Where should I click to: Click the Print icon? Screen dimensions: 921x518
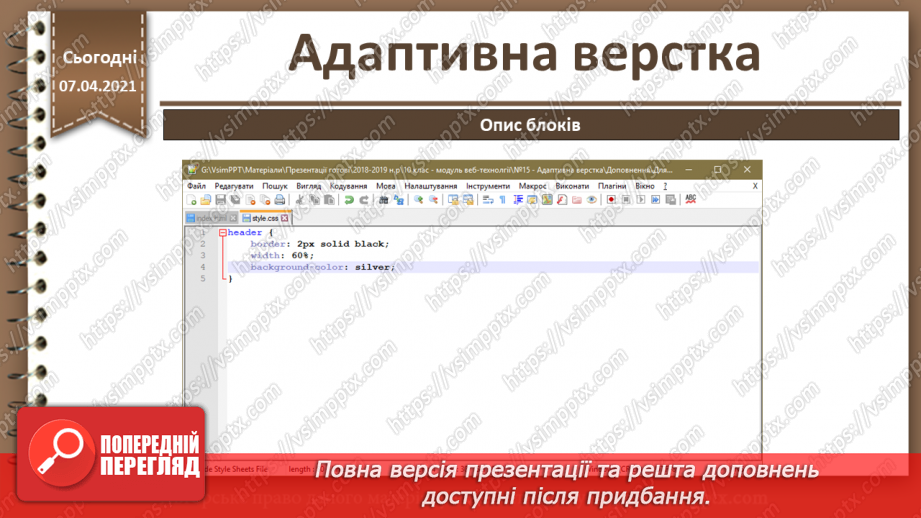pyautogui.click(x=280, y=200)
